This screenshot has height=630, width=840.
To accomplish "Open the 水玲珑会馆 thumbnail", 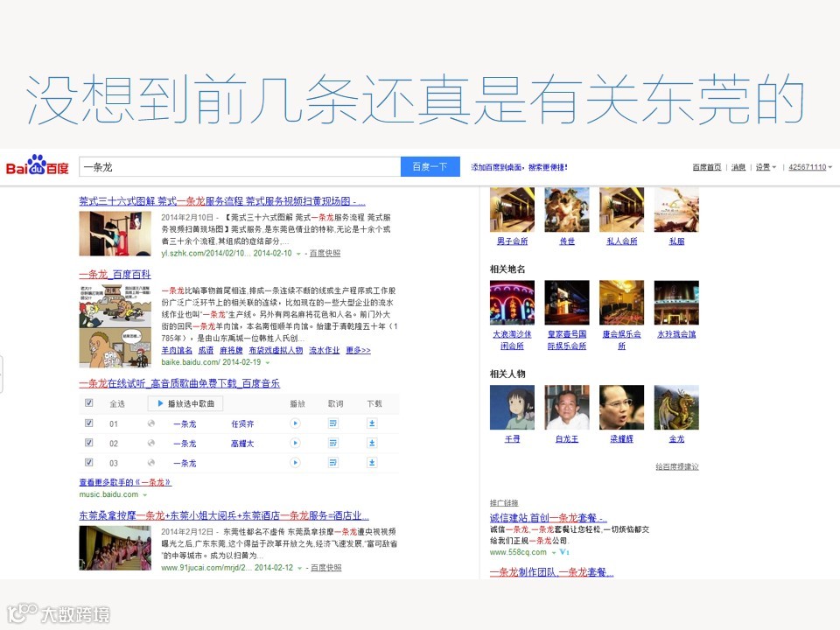I will 676,303.
